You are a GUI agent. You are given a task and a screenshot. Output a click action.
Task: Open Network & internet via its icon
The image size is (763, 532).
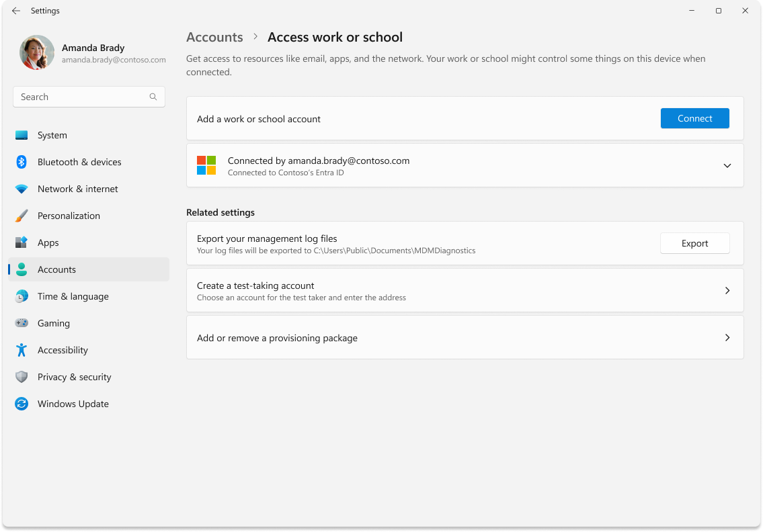pos(22,189)
